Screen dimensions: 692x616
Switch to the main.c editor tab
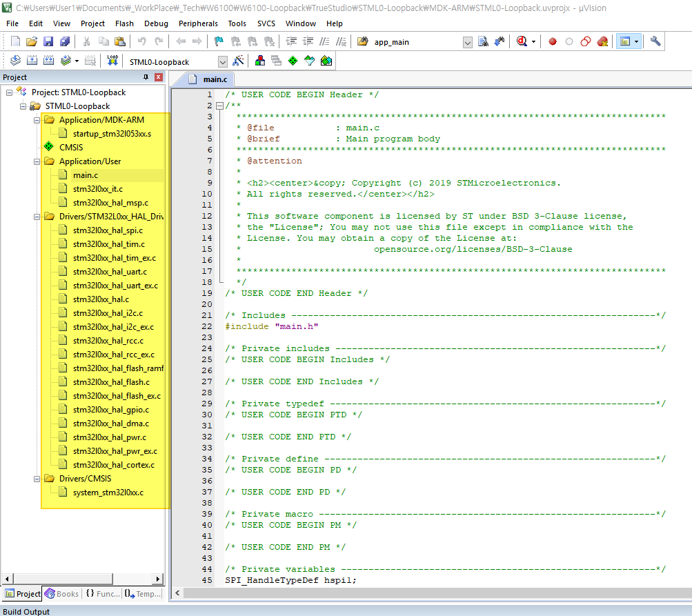tap(208, 79)
